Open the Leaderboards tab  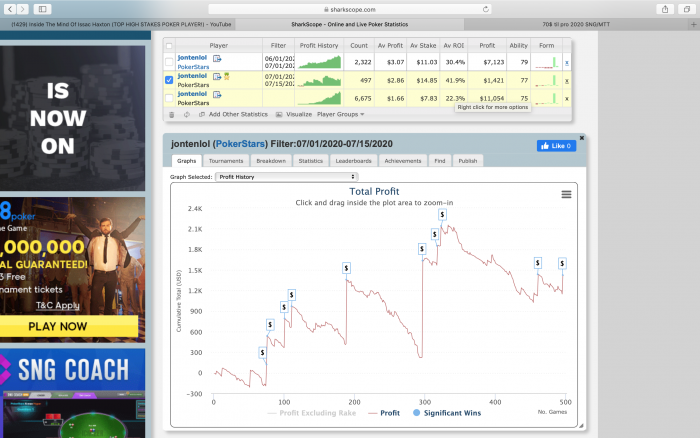[354, 161]
